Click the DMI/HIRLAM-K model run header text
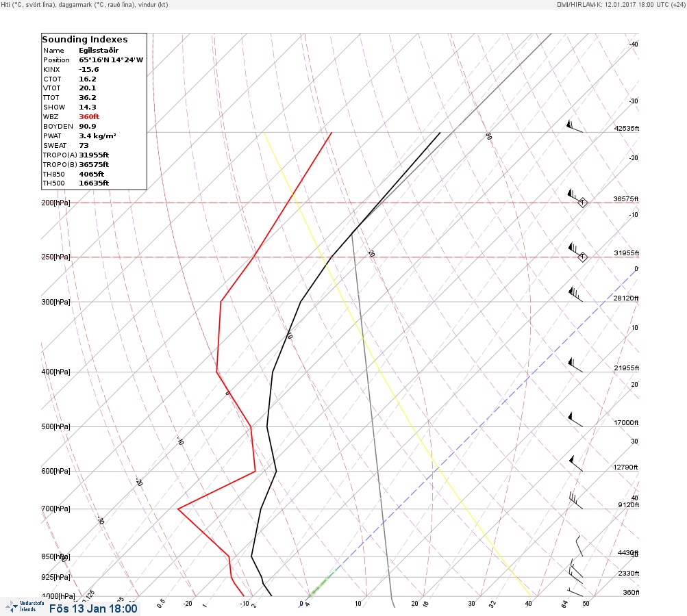 pos(621,4)
